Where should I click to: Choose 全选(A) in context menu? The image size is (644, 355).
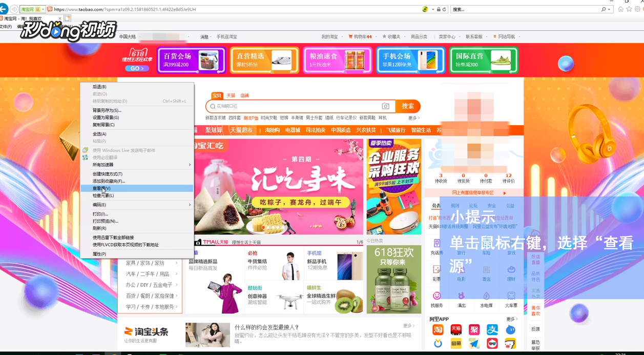(x=137, y=134)
